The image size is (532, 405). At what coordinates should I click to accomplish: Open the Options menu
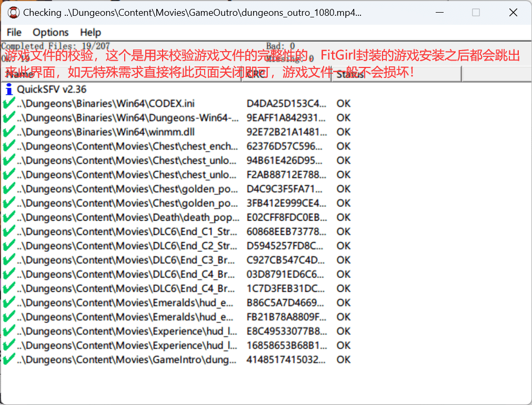[x=51, y=33]
